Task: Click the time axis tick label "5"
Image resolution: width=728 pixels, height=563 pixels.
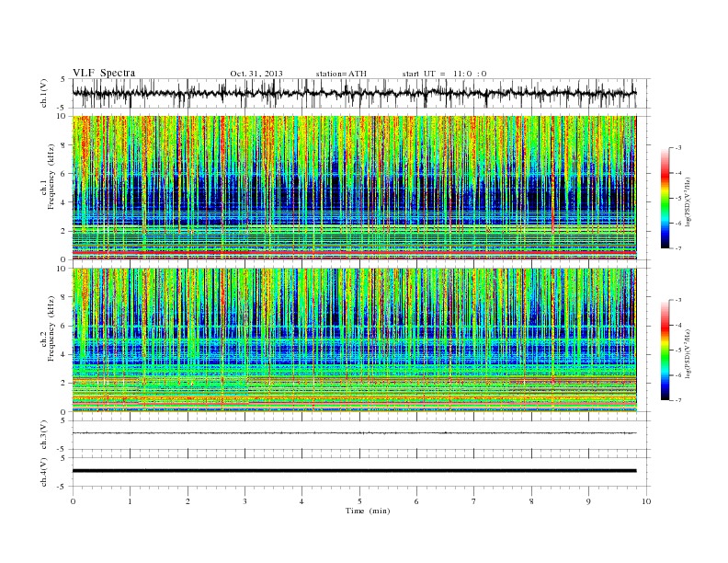Action: (359, 501)
